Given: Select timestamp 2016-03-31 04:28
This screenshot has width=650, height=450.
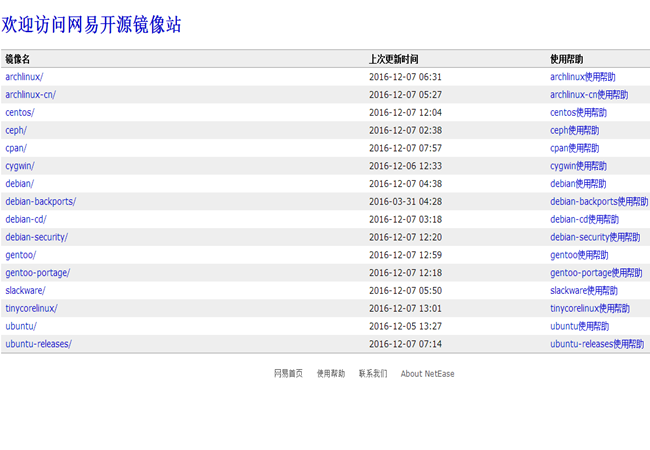Looking at the screenshot, I should [x=405, y=201].
